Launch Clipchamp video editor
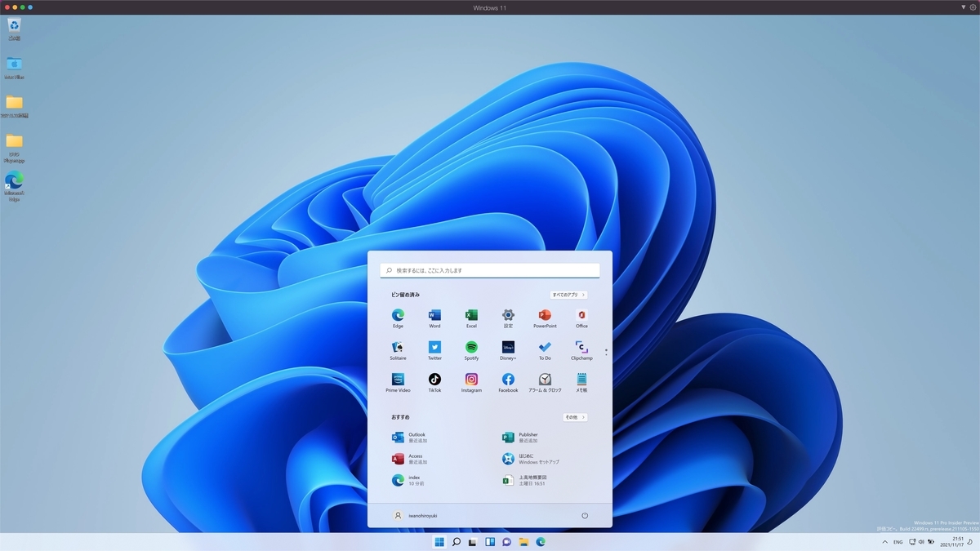This screenshot has width=980, height=551. point(581,351)
